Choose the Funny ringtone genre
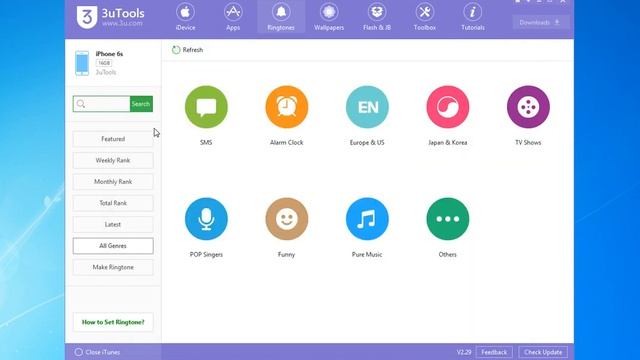Screen dimensions: 640x360 coord(287,219)
